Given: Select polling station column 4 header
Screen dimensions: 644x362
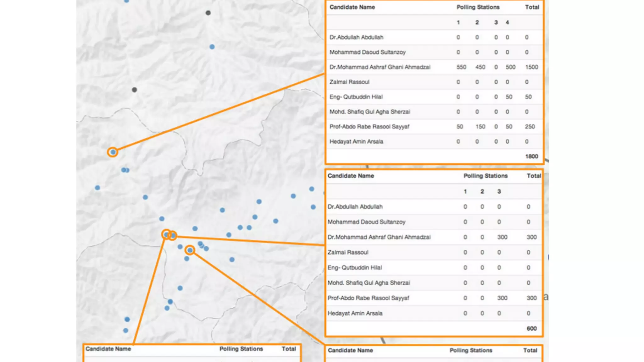Looking at the screenshot, I should coord(507,22).
